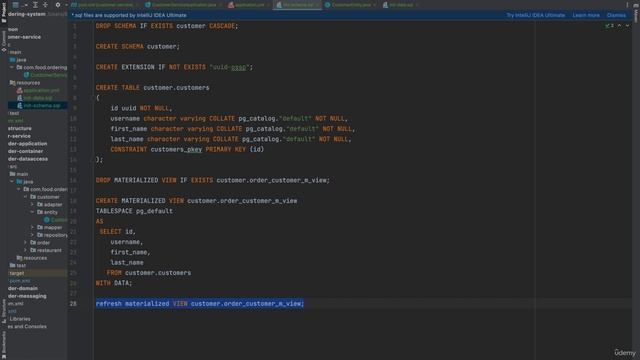Collapse the entity package node
640x360 pixels.
pos(32,212)
